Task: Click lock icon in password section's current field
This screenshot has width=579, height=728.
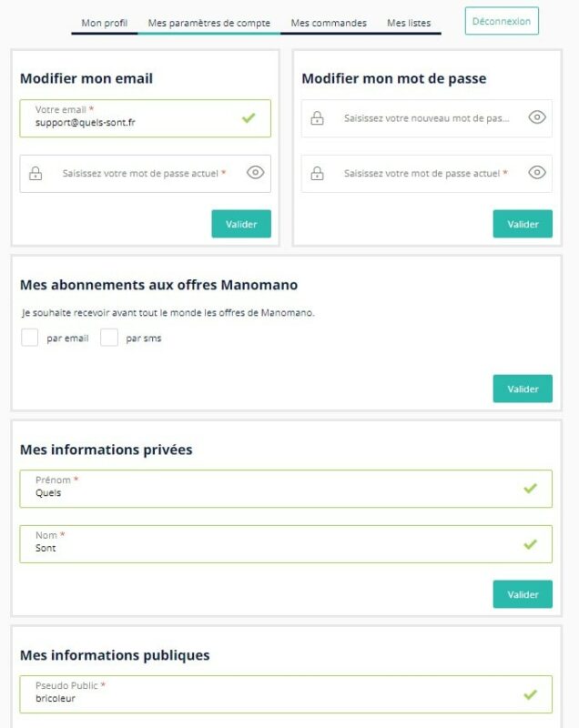Action: [x=317, y=173]
